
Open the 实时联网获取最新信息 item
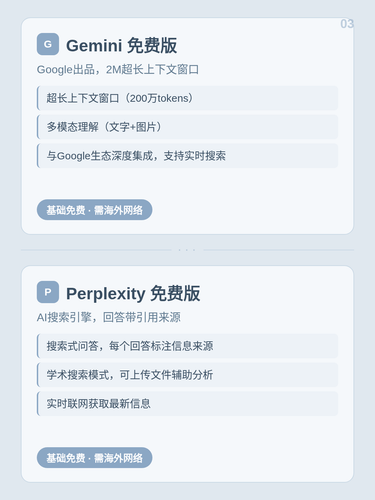pos(187,404)
